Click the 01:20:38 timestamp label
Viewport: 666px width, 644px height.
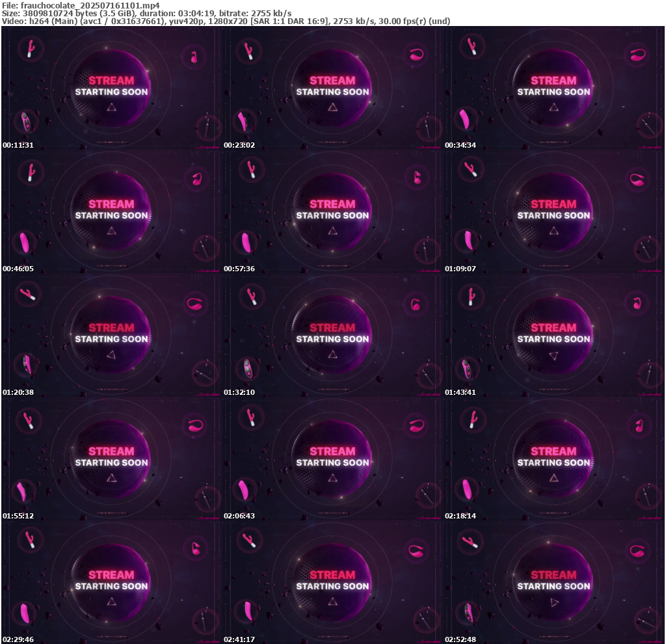coord(18,392)
